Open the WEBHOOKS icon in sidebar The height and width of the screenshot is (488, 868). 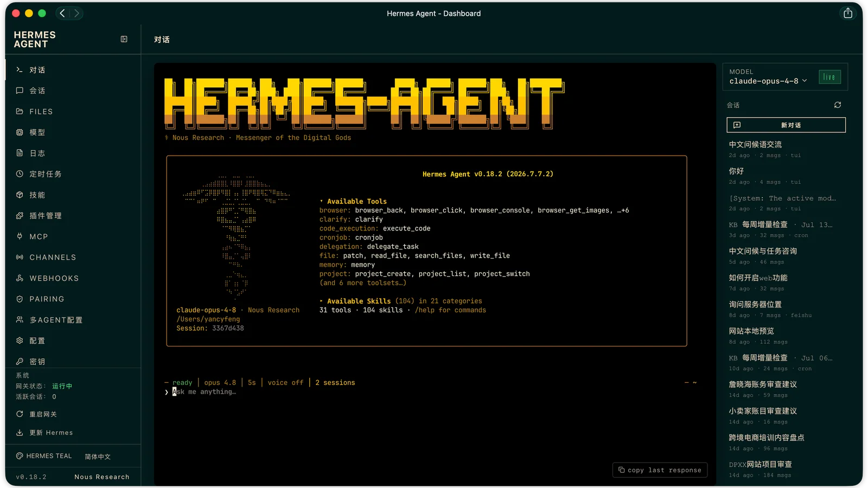tap(20, 278)
